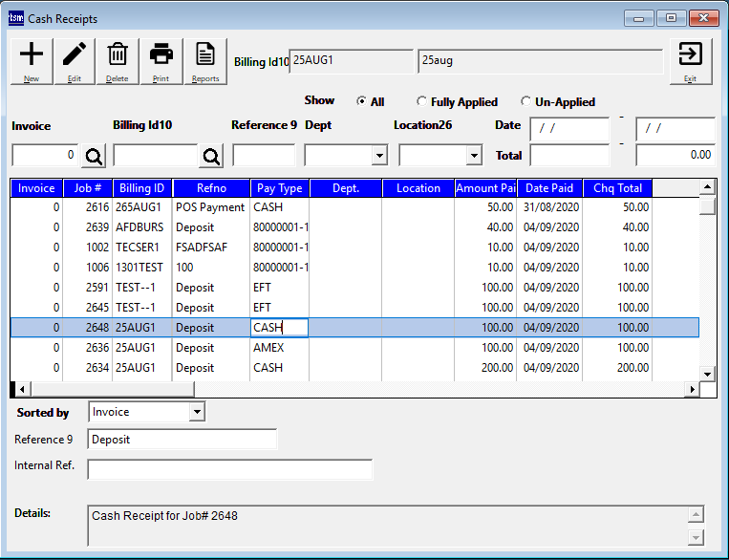Image resolution: width=729 pixels, height=560 pixels.
Task: Click the Invoice search magnifier icon
Action: coord(94,155)
